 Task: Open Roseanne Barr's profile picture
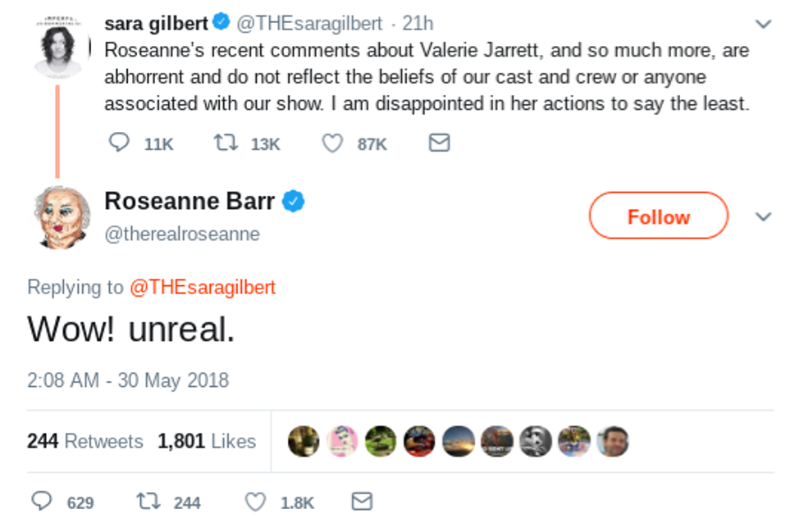(62, 216)
